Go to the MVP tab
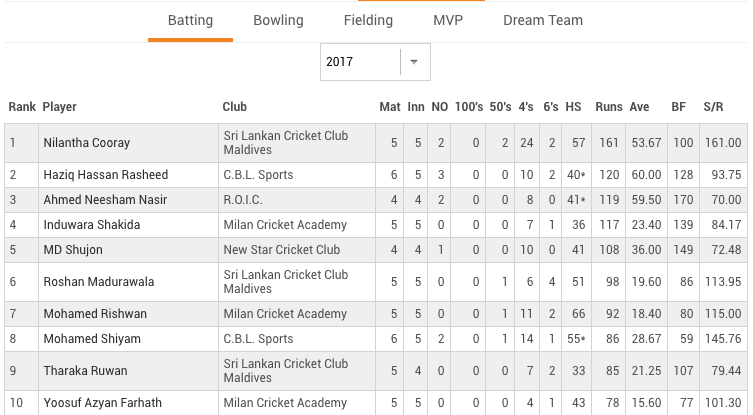Viewport: 753px width, 415px height. [x=448, y=20]
